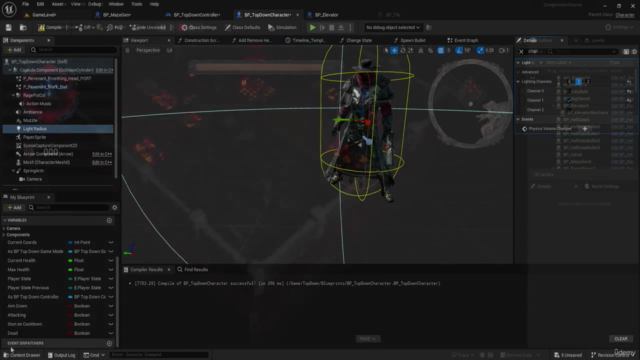Switch to the GameLevel tab
Screen dimensions: 640x360
pos(44,15)
